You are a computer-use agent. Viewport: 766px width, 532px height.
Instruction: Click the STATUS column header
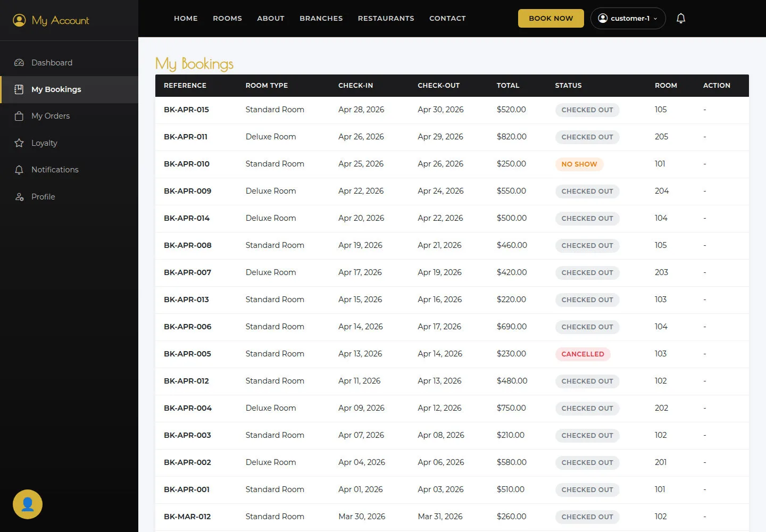click(x=568, y=86)
